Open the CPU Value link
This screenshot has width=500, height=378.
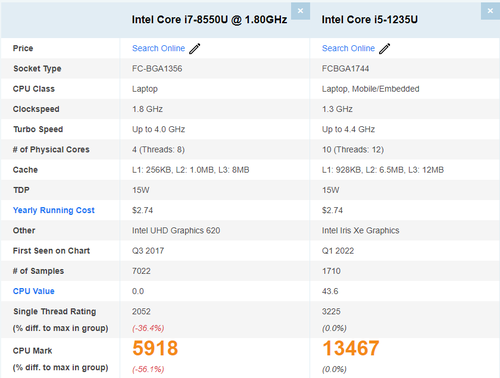point(34,291)
